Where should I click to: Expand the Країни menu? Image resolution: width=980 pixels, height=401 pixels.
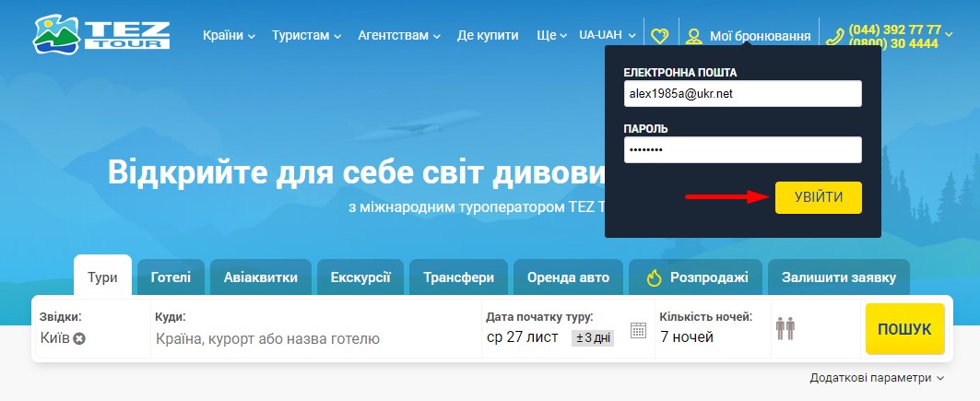(x=229, y=36)
